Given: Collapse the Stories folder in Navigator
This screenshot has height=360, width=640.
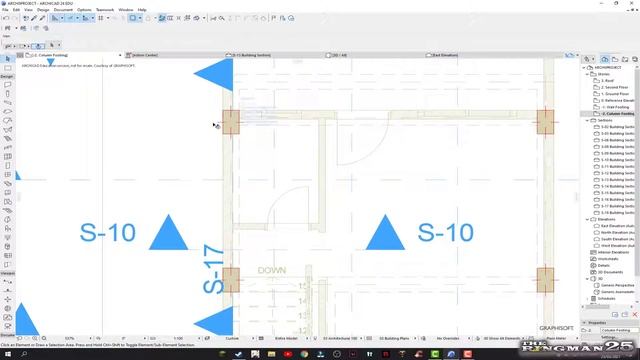Looking at the screenshot, I should tap(587, 74).
